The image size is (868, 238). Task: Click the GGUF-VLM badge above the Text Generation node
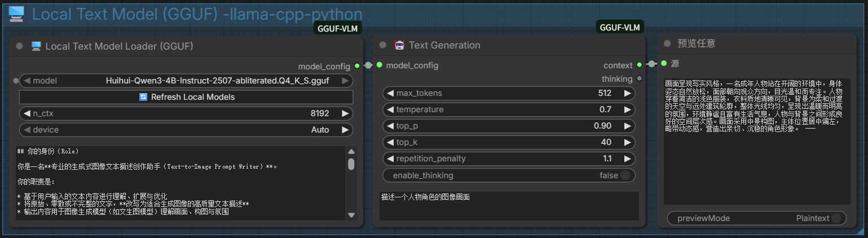[x=619, y=28]
